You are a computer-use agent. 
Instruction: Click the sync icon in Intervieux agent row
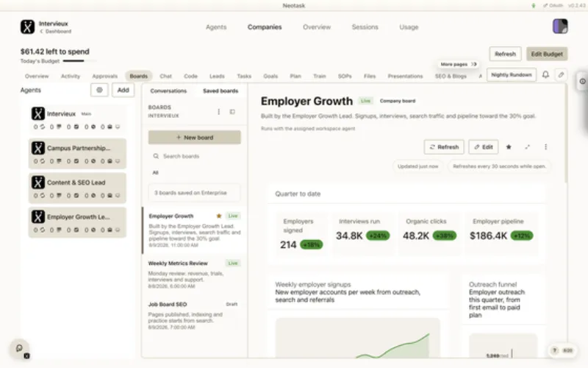pyautogui.click(x=43, y=127)
